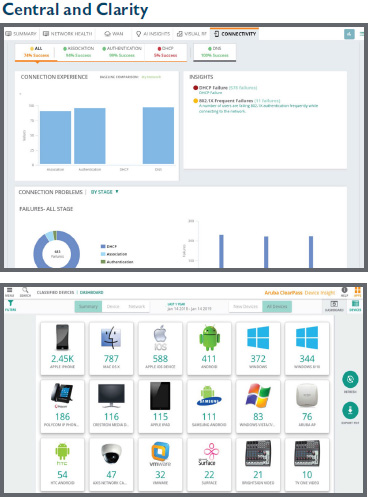Click the green Refresh round button
The width and height of the screenshot is (368, 497).
pos(350,379)
